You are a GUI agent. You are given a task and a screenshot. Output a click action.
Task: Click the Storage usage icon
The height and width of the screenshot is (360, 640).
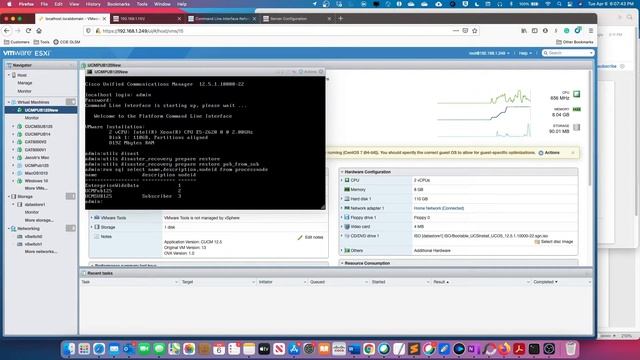pos(576,127)
